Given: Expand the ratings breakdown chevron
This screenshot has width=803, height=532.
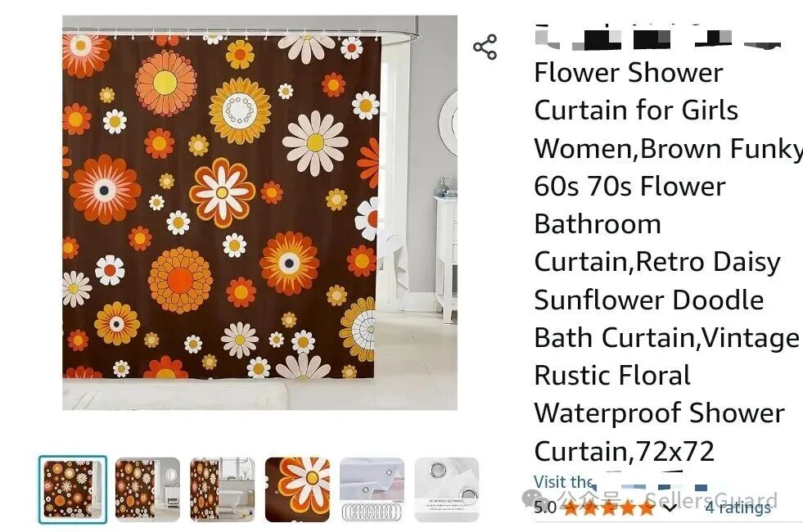Looking at the screenshot, I should [669, 507].
